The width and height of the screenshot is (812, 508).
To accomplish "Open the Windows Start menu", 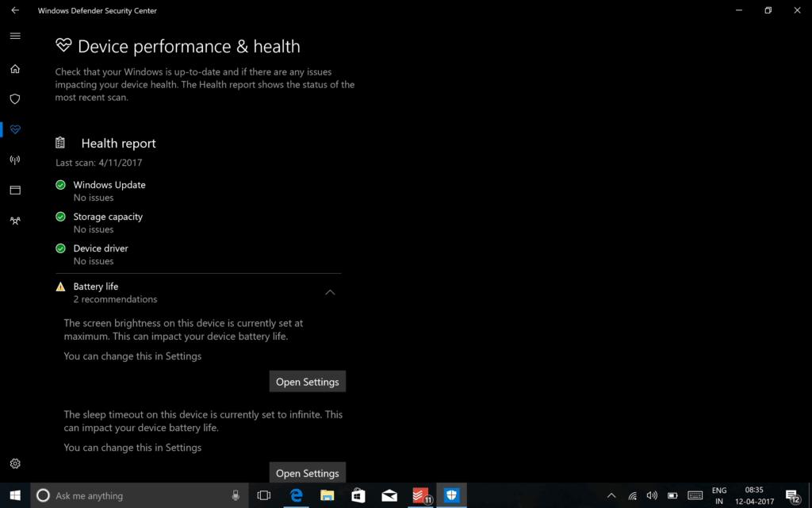I will tap(15, 495).
